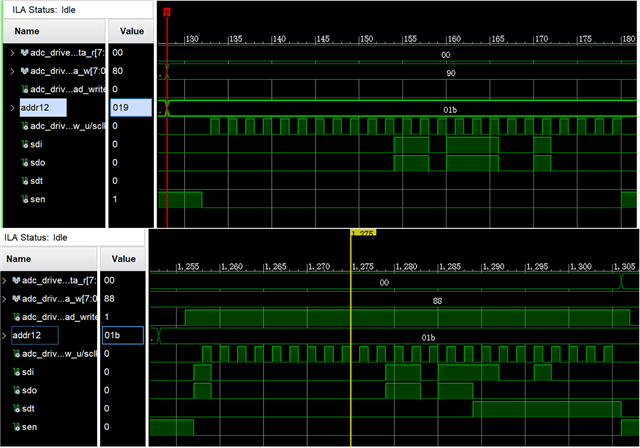The height and width of the screenshot is (448, 640).
Task: Click time ruler tick 1,290 in lower waveform
Action: (x=494, y=267)
